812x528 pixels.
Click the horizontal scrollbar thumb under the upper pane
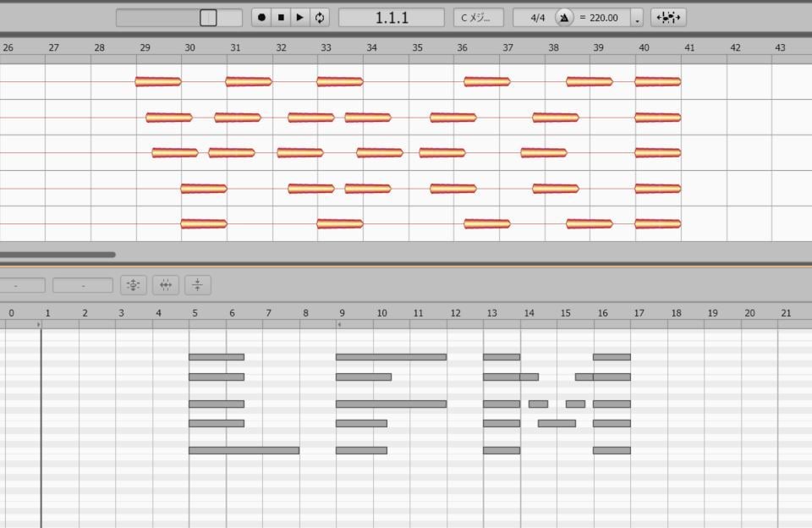58,255
